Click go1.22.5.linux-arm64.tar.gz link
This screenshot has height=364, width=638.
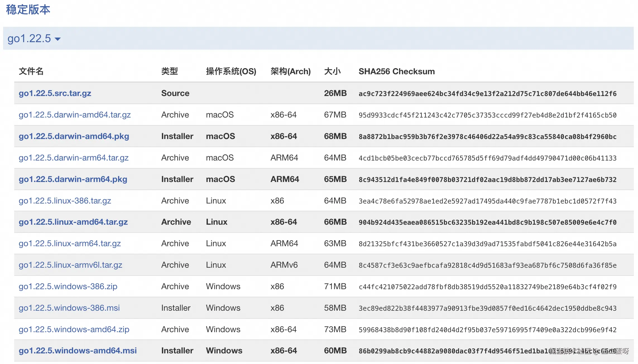tap(69, 243)
